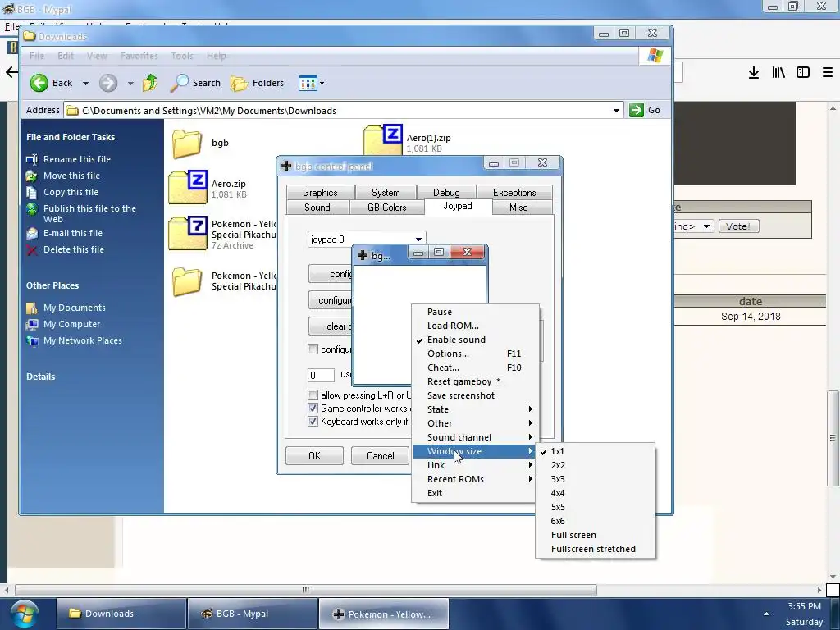Click the Mypal vertical scrollbar thumb
This screenshot has width=840, height=630.
coord(832,437)
